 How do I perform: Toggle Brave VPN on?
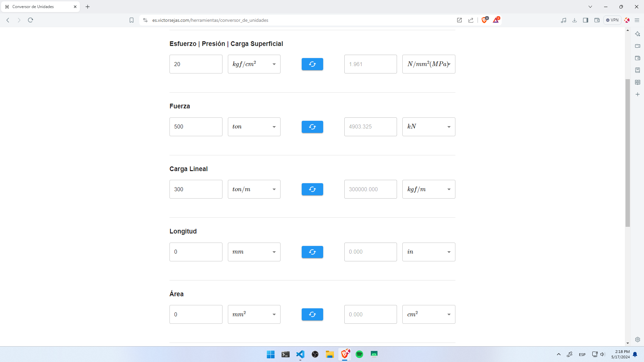tap(612, 20)
